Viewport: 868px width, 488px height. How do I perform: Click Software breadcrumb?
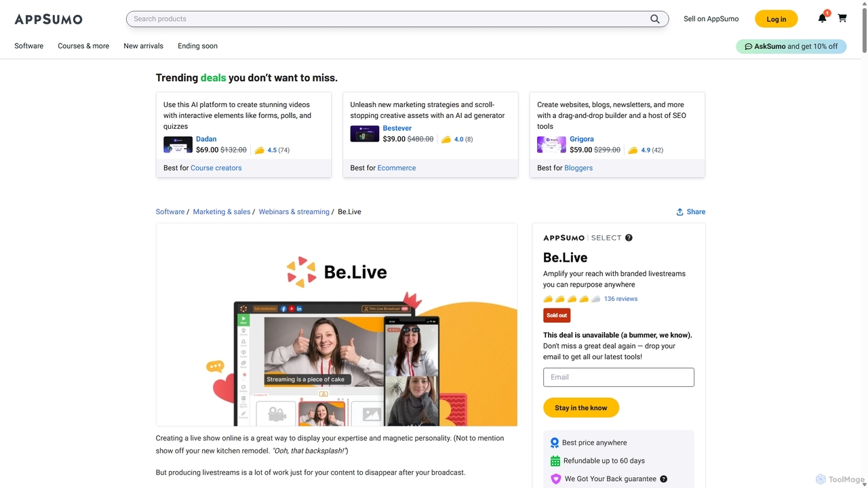tap(170, 212)
